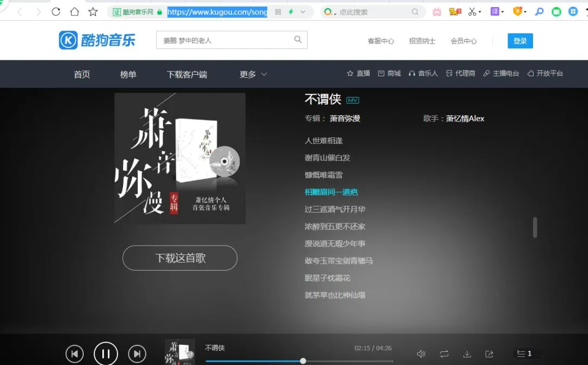The width and height of the screenshot is (588, 365).
Task: Click the lyric line 谢青山催白发
Action: pyautogui.click(x=327, y=158)
